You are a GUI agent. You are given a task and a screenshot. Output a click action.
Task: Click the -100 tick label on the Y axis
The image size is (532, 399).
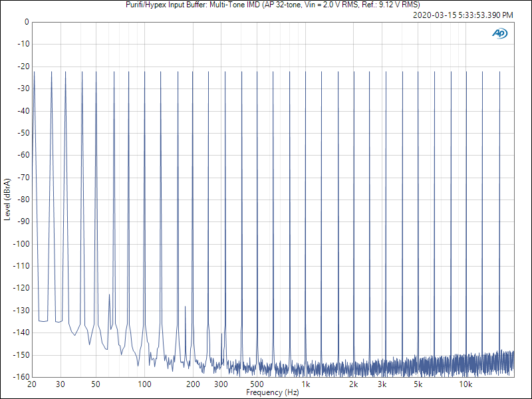[x=21, y=244]
